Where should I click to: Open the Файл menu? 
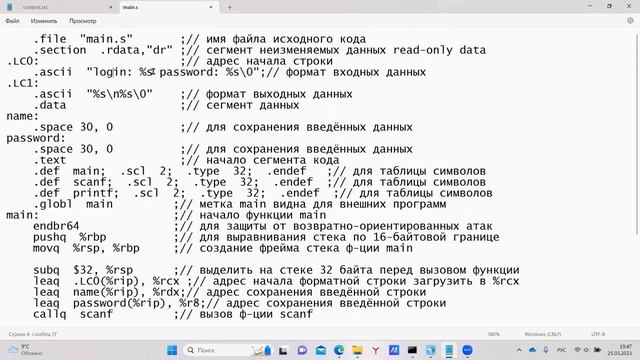tap(12, 21)
